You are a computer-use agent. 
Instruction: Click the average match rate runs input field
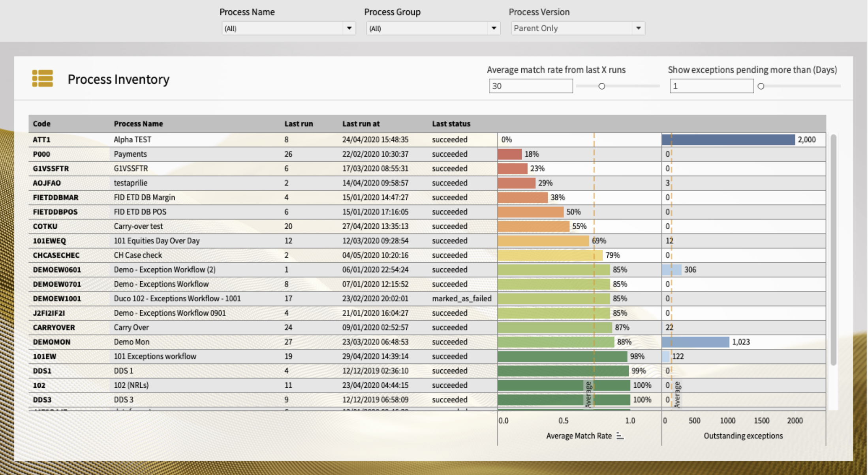[x=530, y=86]
